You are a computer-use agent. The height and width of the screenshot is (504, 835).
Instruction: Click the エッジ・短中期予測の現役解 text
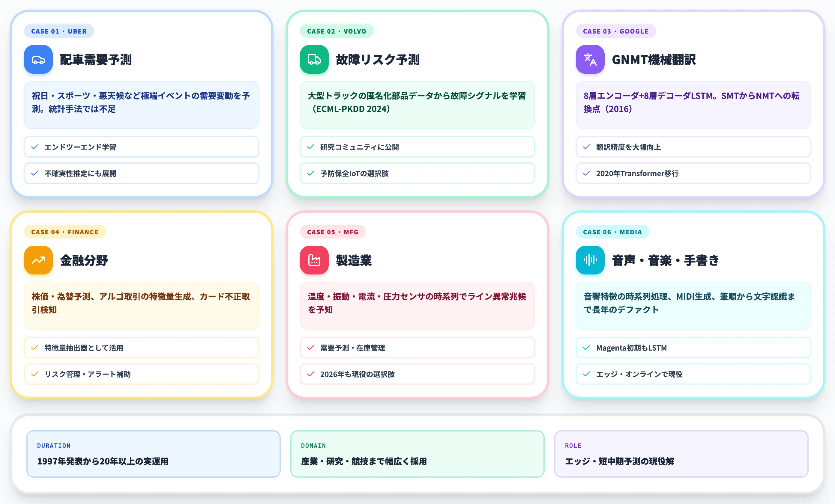[x=619, y=461]
